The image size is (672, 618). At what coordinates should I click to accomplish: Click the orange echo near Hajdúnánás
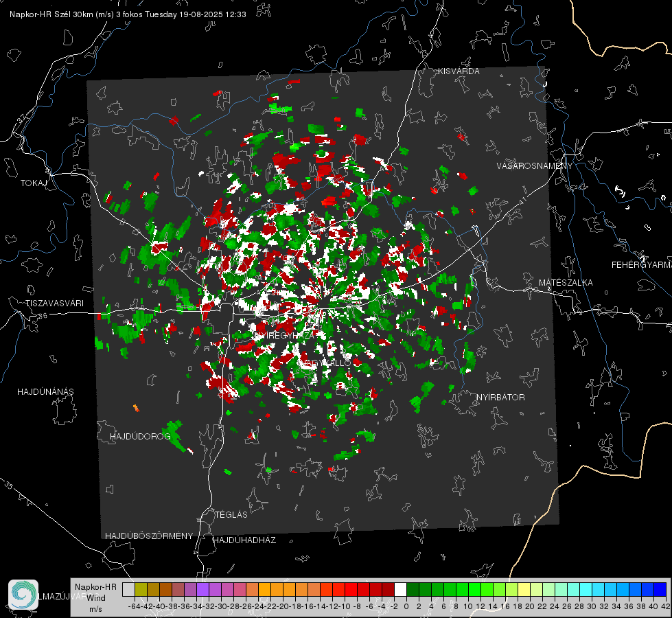tap(137, 408)
